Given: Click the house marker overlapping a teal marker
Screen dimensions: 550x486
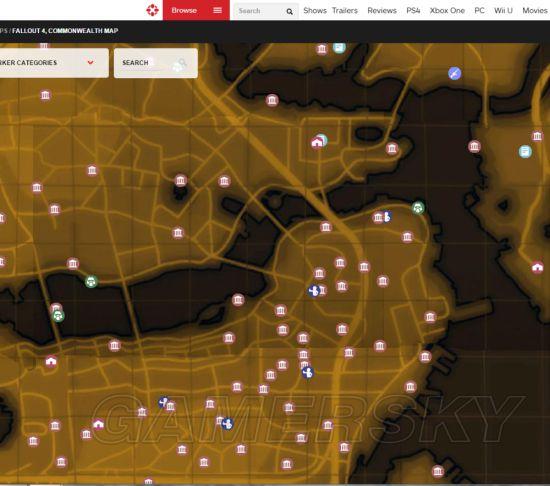Looking at the screenshot, I should point(317,143).
